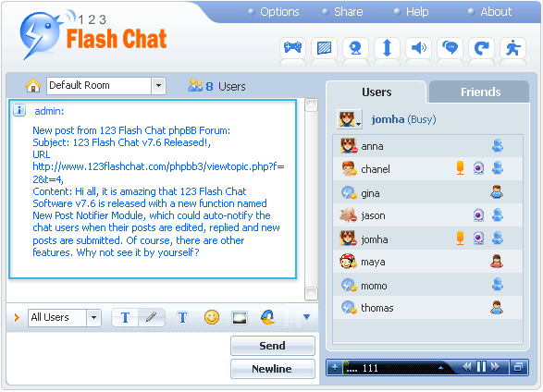543x392 pixels.
Task: Click the wizard hat magic icon
Action: [267, 317]
